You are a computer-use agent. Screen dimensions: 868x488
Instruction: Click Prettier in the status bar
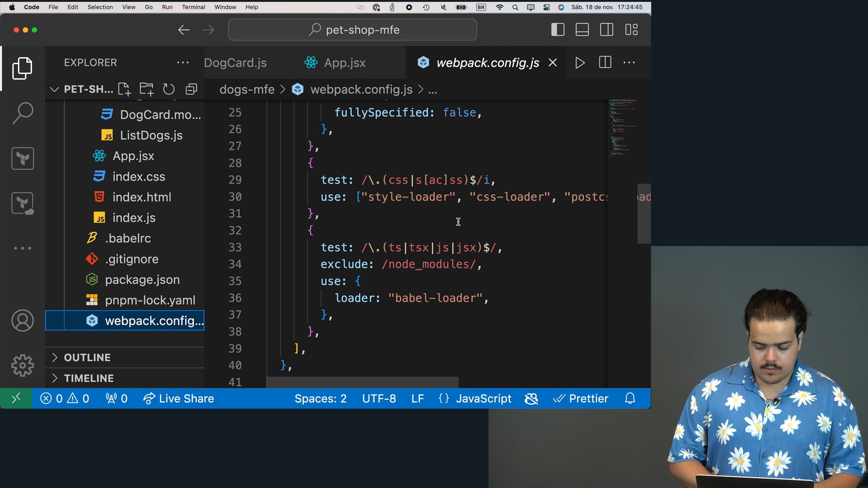[x=580, y=399]
